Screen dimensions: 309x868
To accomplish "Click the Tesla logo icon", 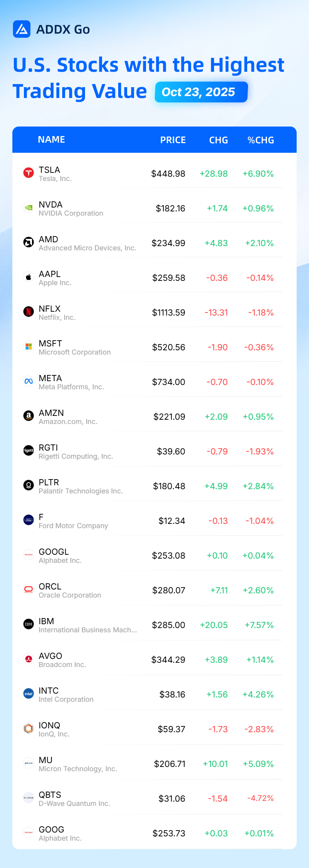I will click(x=29, y=173).
